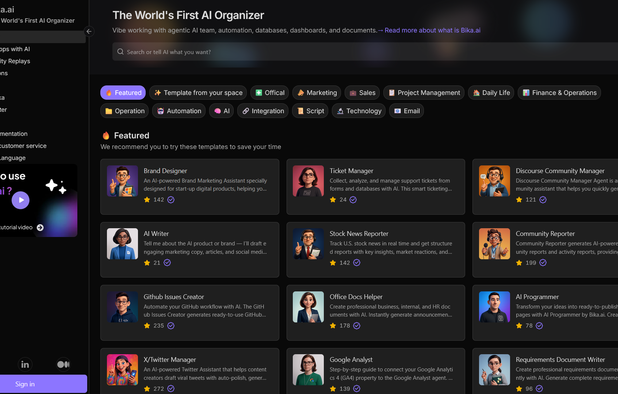
Task: Open Read more about what is Bika.ai
Action: (x=432, y=30)
